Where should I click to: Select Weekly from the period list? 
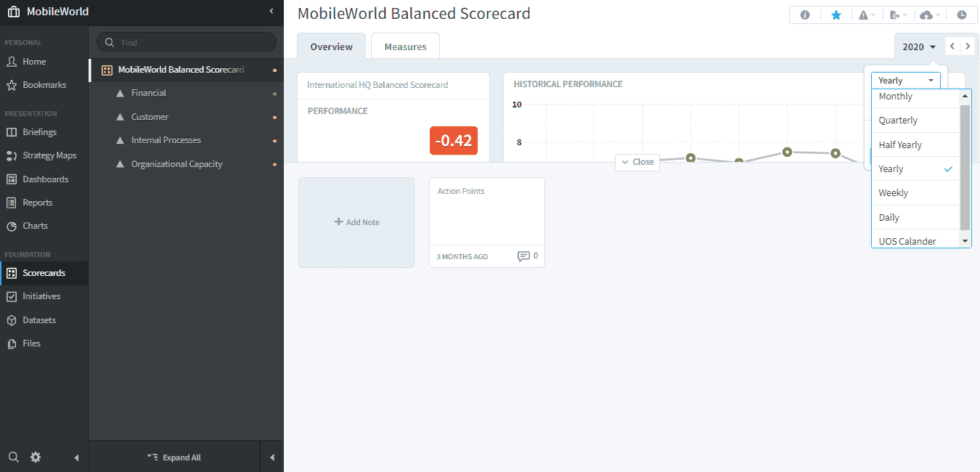tap(916, 193)
